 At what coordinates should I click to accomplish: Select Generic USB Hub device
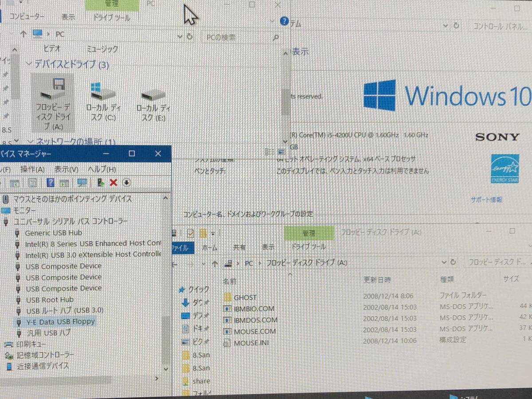pos(53,232)
